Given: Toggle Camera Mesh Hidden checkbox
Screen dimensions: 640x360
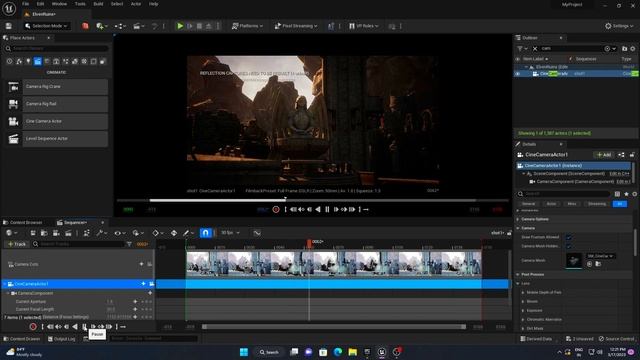Looking at the screenshot, I should [569, 246].
